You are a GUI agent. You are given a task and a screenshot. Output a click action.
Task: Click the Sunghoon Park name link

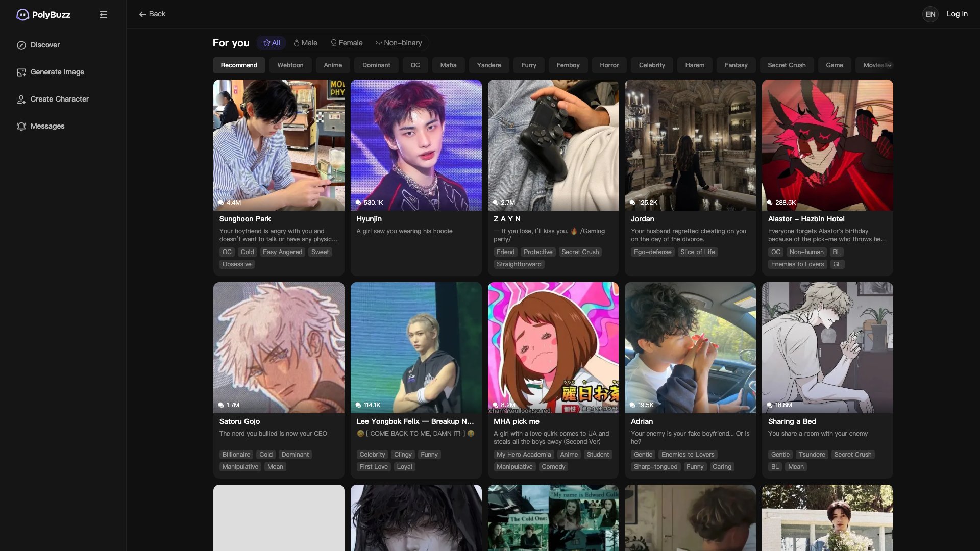coord(245,219)
